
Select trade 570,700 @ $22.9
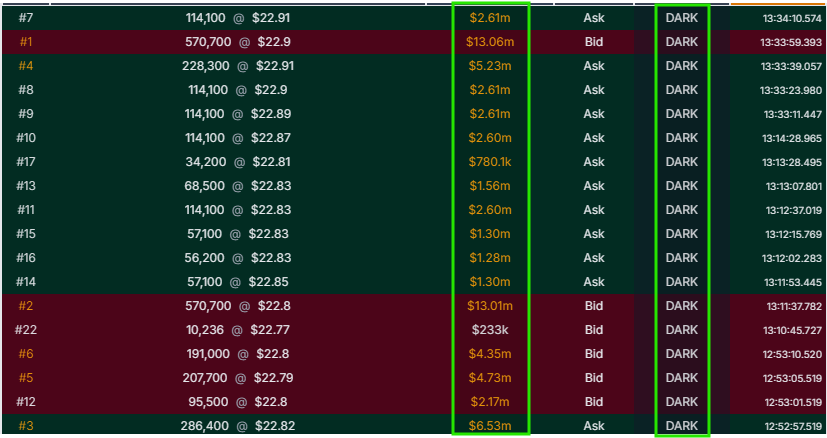coord(238,42)
